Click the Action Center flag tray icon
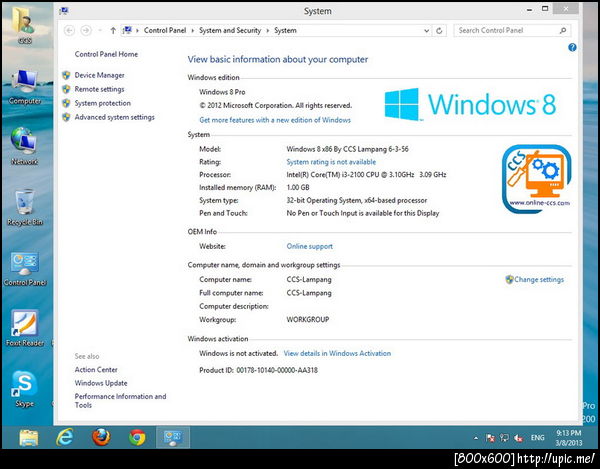This screenshot has width=600, height=469. (490, 438)
